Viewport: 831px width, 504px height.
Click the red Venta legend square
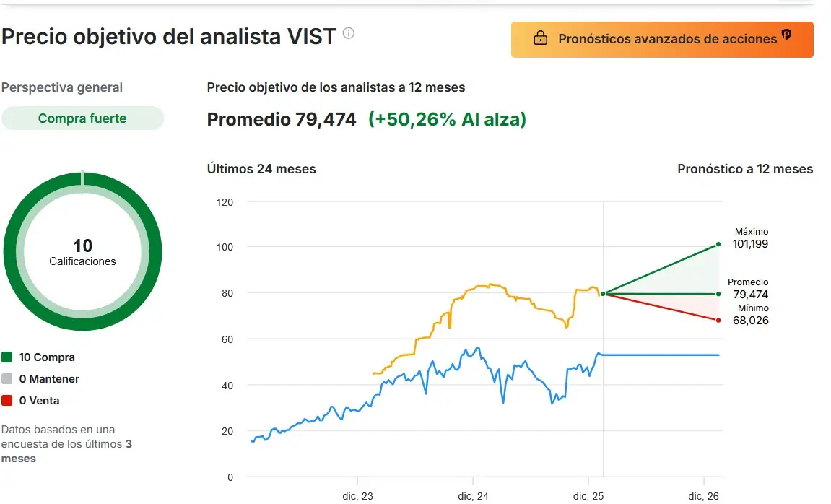7,401
